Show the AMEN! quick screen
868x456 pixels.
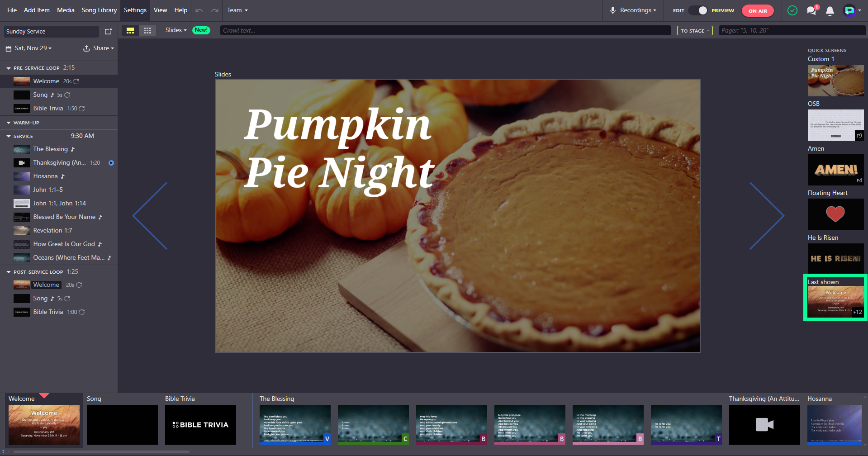[835, 170]
